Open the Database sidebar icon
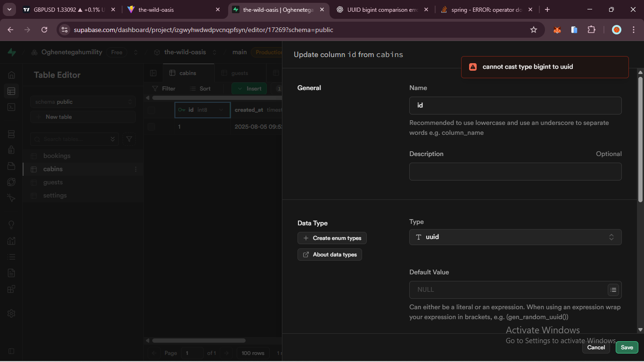 11,134
